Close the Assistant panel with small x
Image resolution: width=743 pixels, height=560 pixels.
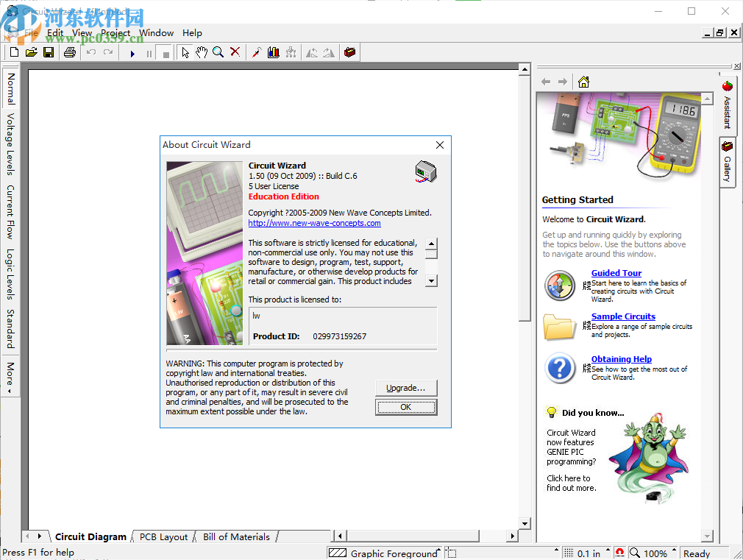pyautogui.click(x=737, y=66)
